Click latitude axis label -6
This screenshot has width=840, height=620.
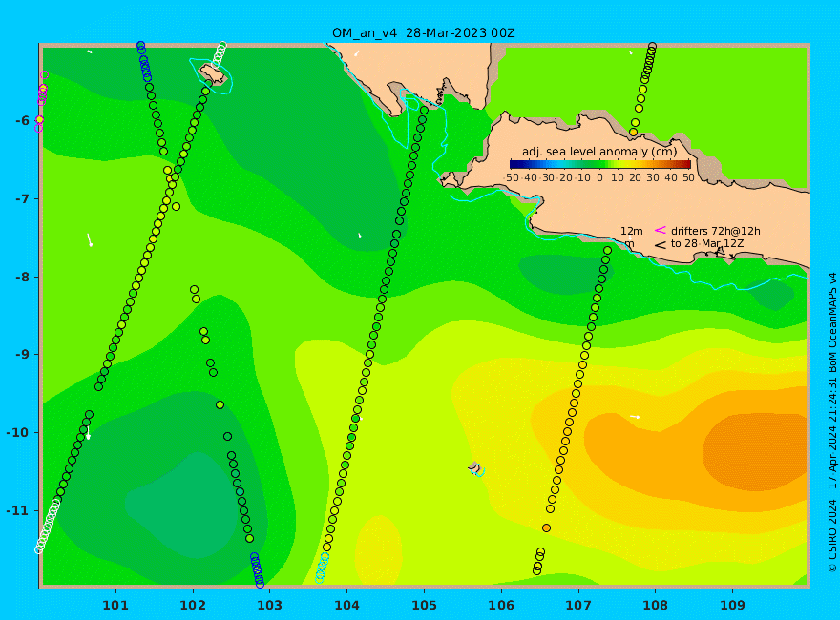(x=22, y=120)
